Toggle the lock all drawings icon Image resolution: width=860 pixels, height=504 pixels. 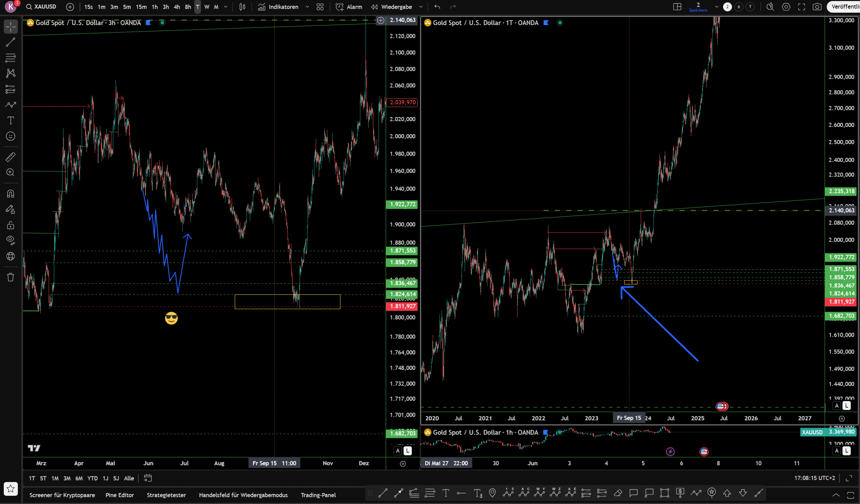pos(10,225)
